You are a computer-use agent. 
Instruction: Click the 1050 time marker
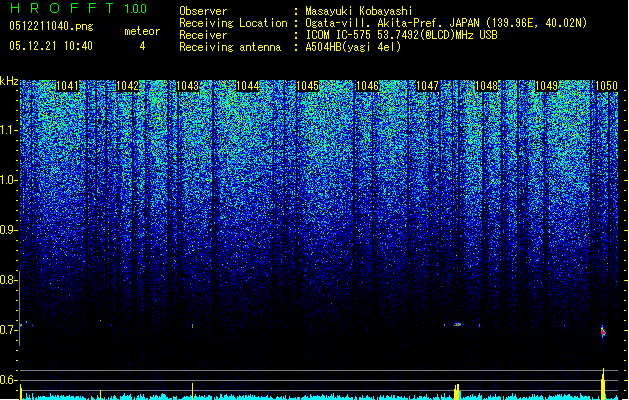[x=606, y=86]
